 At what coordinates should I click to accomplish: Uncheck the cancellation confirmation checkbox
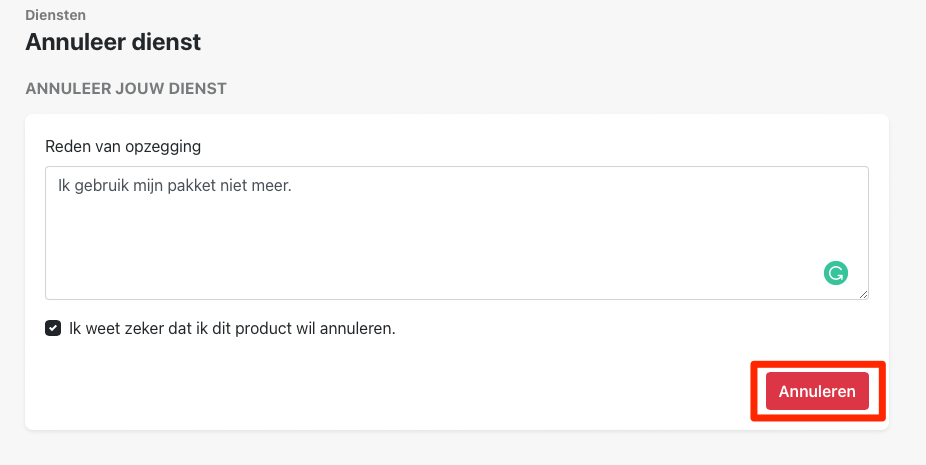[x=53, y=328]
